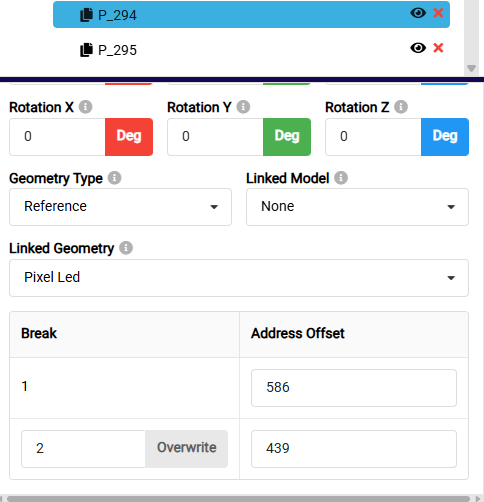Select the P_295 tree item

coord(251,49)
